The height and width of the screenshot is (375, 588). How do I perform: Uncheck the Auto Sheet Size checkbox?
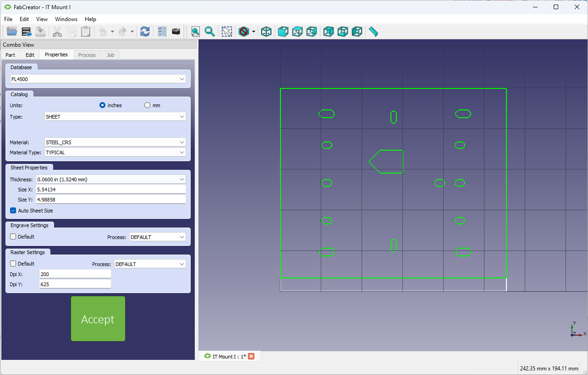(x=13, y=211)
